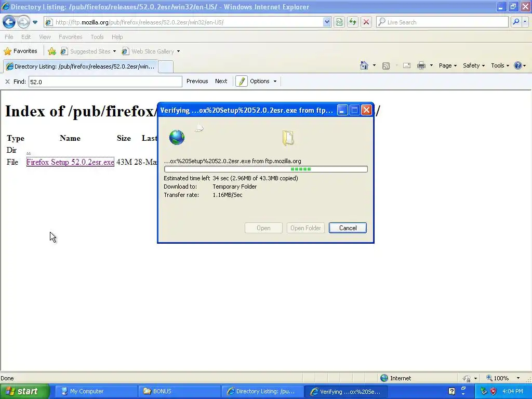Screen dimensions: 532x399
Task: Click the Print icon
Action: (421, 65)
